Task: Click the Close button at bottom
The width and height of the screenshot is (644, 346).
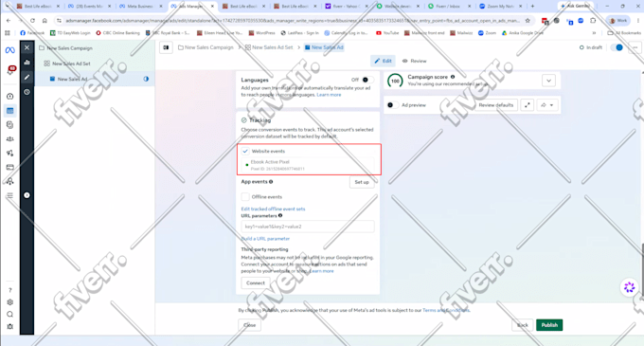Action: [x=250, y=325]
